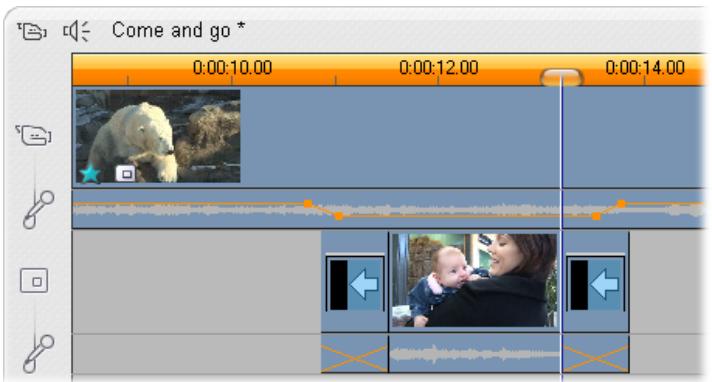Select the second slide transition after baby clip
Viewport: 712px width, 382px height.
pos(595,282)
